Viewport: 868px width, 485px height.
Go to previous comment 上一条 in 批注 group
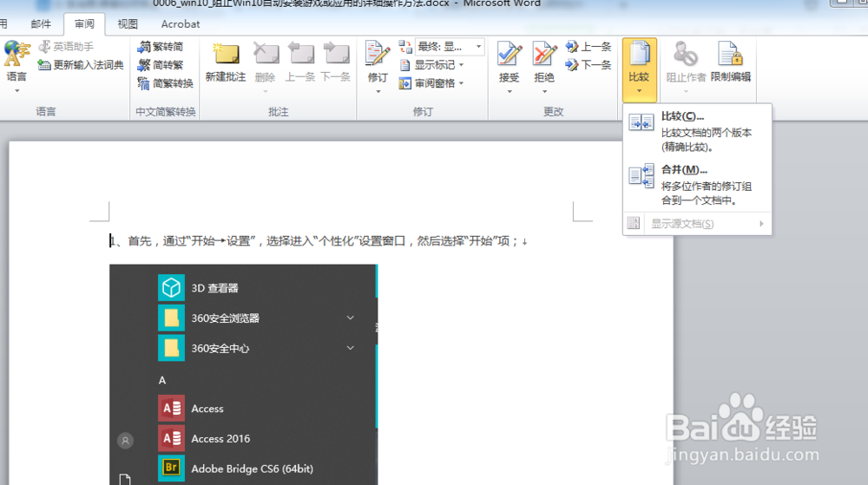pos(300,62)
